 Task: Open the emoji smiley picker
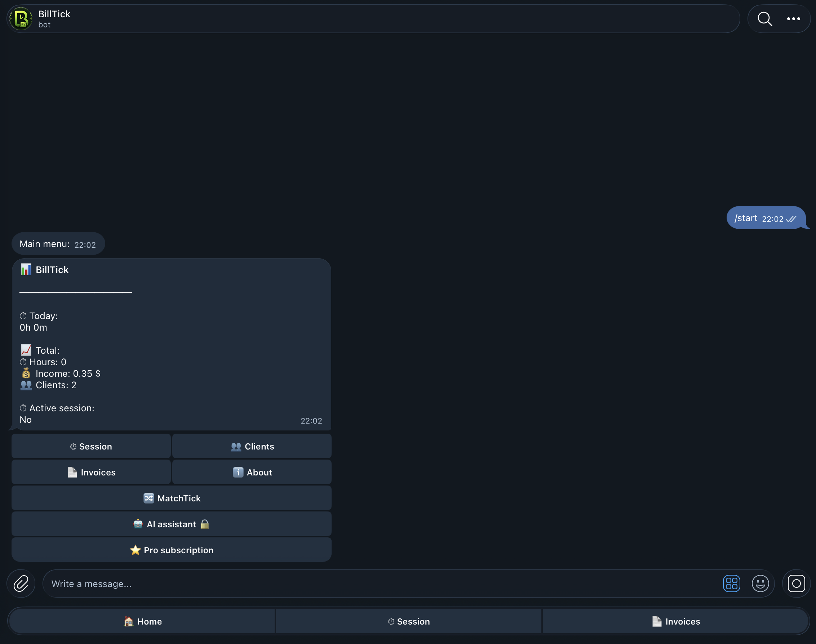click(x=760, y=583)
